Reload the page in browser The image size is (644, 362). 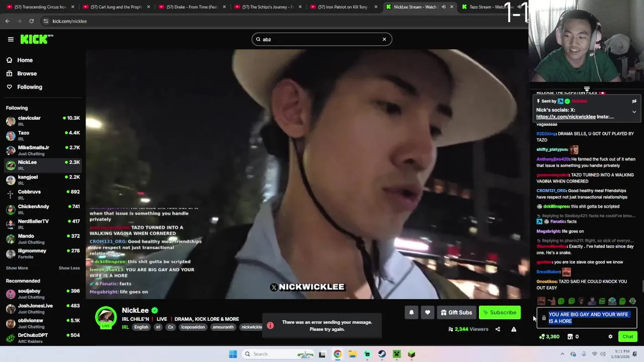click(31, 21)
